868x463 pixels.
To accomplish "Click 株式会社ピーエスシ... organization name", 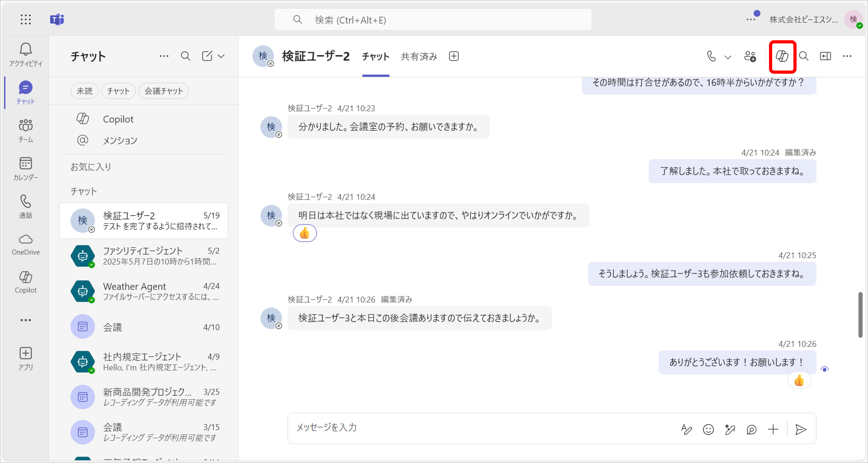I will pyautogui.click(x=803, y=19).
